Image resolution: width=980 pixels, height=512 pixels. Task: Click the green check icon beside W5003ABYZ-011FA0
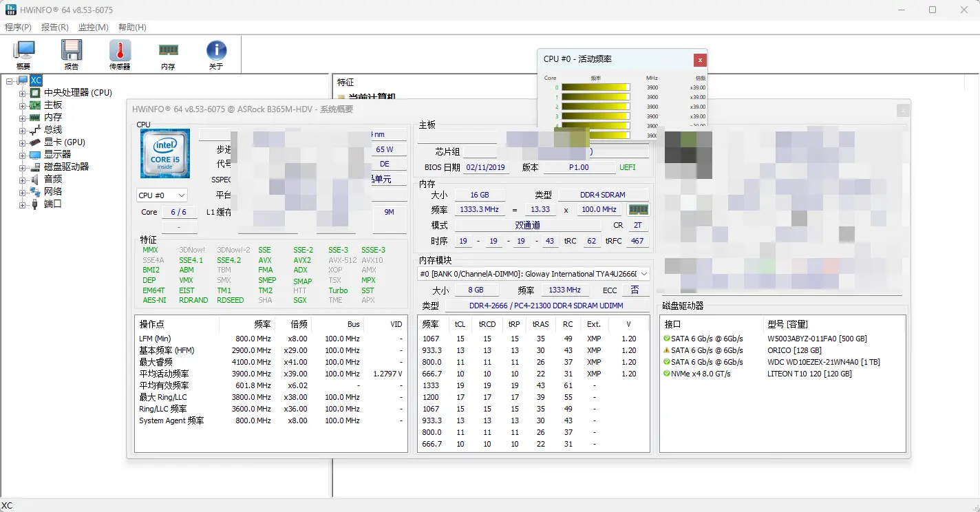666,339
